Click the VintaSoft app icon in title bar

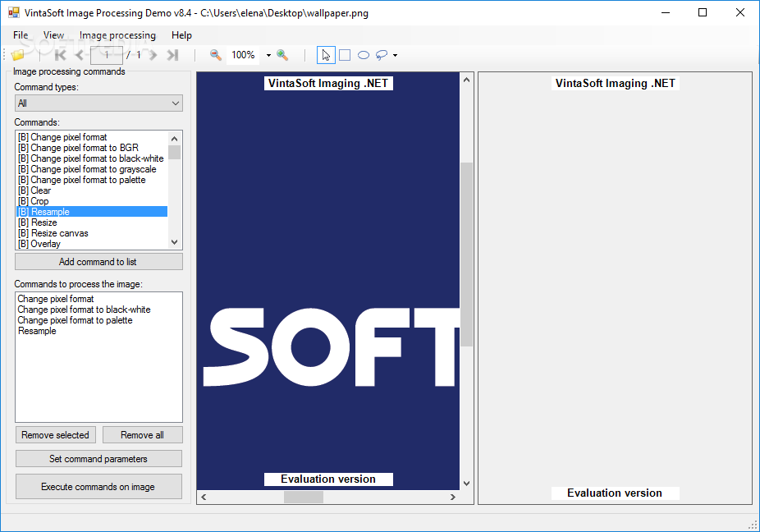(14, 12)
